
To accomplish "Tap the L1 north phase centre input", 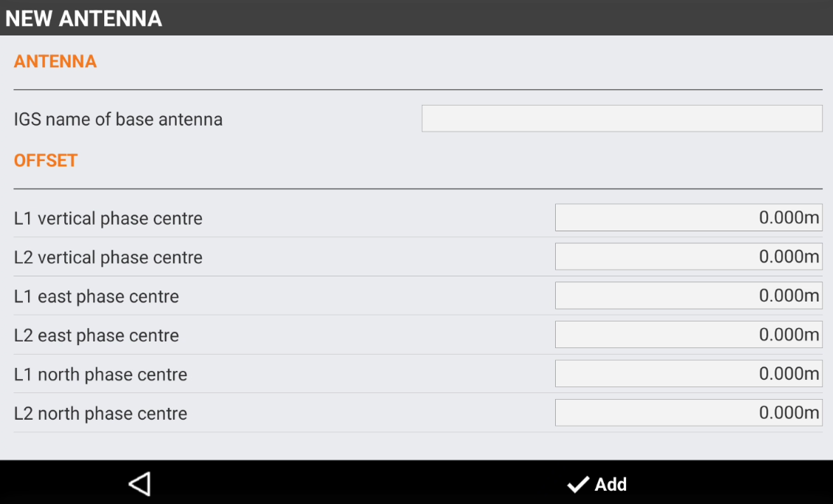I will pos(688,374).
